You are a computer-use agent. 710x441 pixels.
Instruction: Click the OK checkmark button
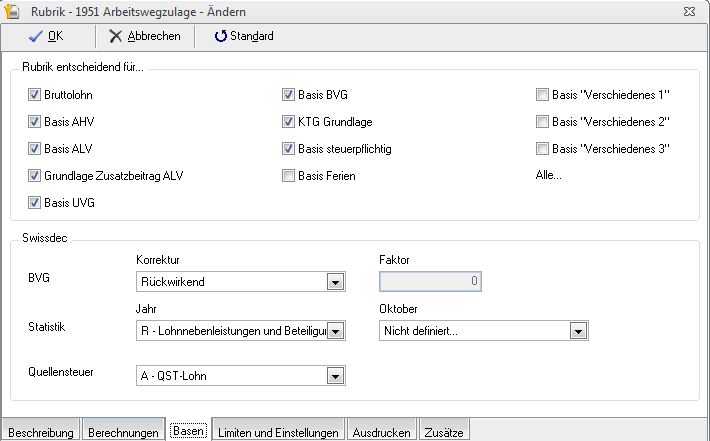pos(46,36)
